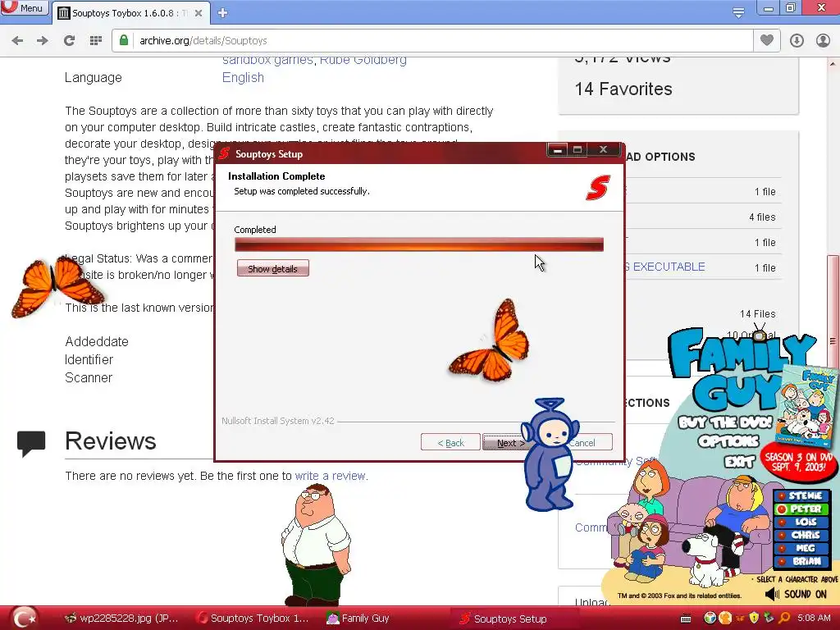
Task: Open the browser profile account icon
Action: click(x=823, y=41)
